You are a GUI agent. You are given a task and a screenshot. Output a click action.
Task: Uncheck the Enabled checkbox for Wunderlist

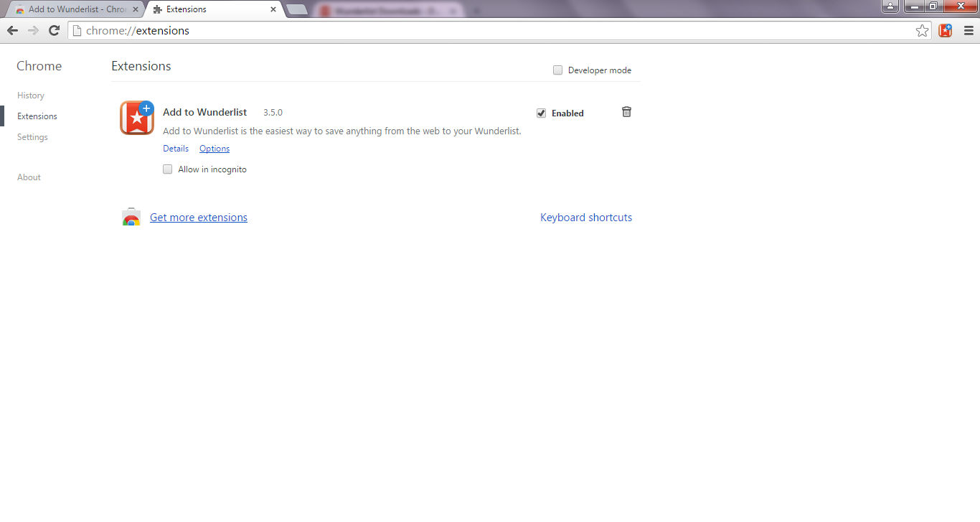pyautogui.click(x=542, y=113)
